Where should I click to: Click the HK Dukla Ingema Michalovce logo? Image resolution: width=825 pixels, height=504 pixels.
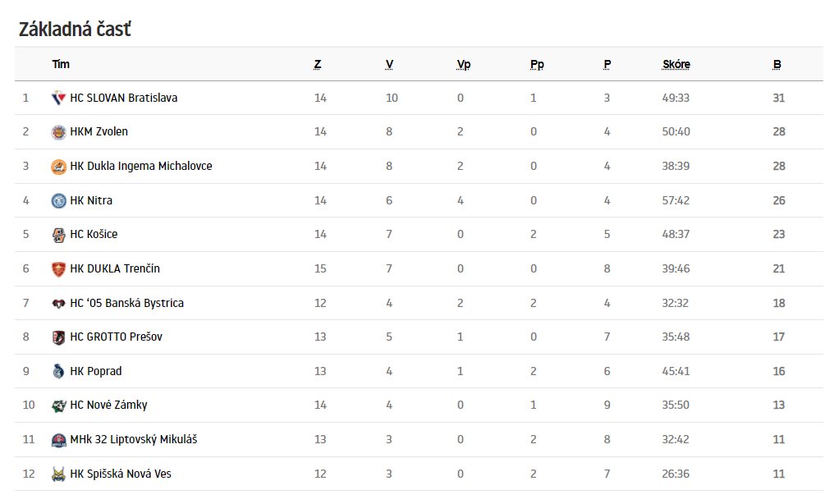click(x=58, y=167)
